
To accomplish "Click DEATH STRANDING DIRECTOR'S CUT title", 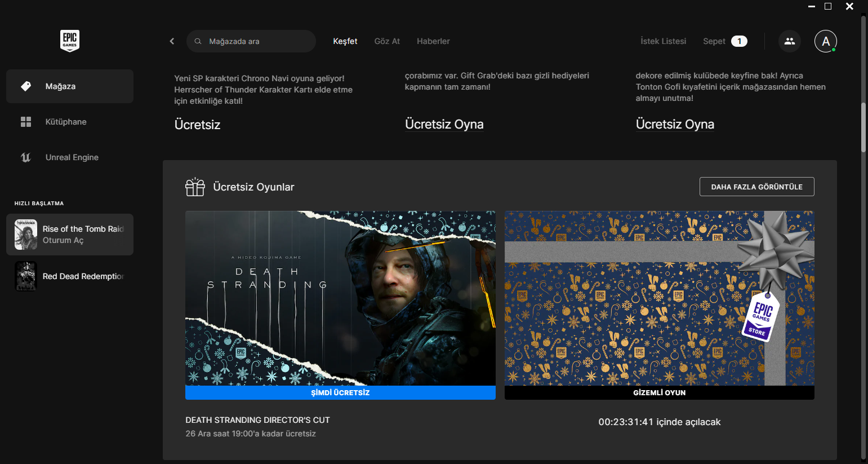I will [257, 420].
